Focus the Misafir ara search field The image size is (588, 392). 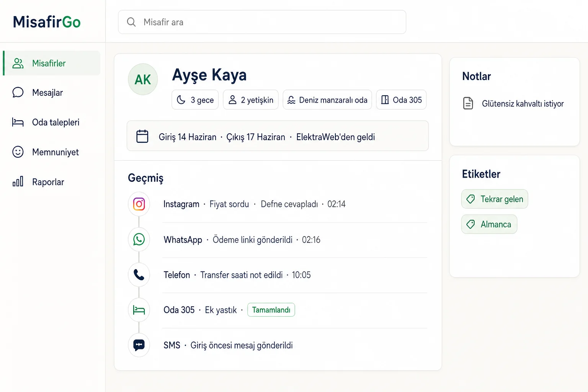(x=262, y=22)
